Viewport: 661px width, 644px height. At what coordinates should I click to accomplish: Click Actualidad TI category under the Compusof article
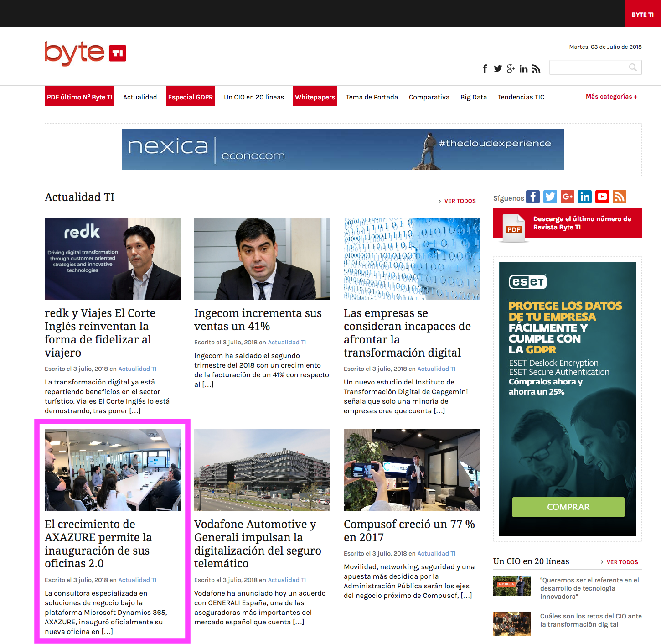(x=436, y=553)
